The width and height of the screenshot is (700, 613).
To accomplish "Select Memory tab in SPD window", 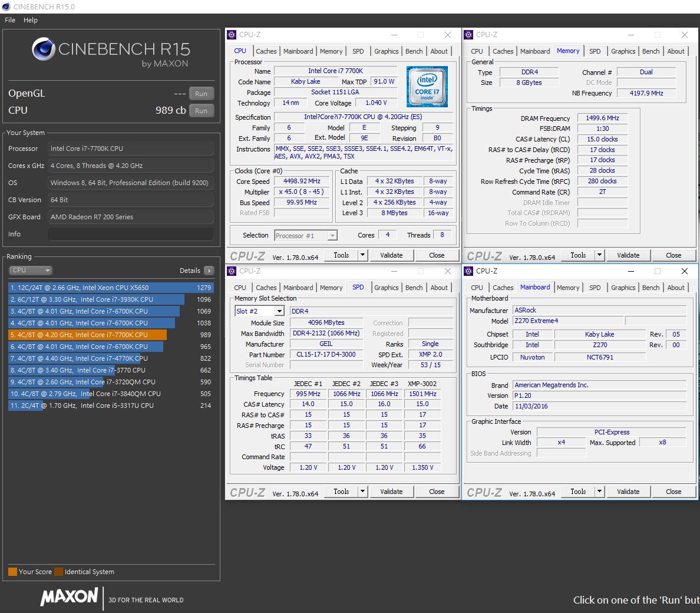I will 331,288.
